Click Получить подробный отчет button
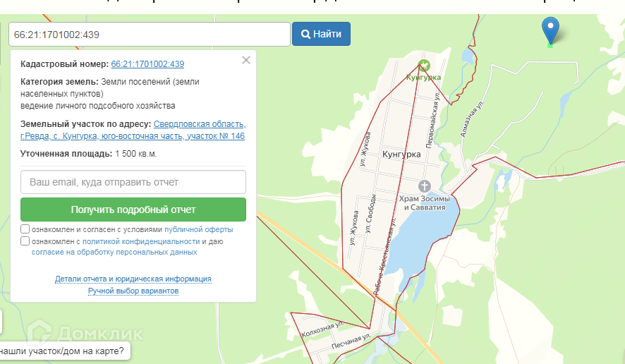This screenshot has width=625, height=364. [133, 210]
